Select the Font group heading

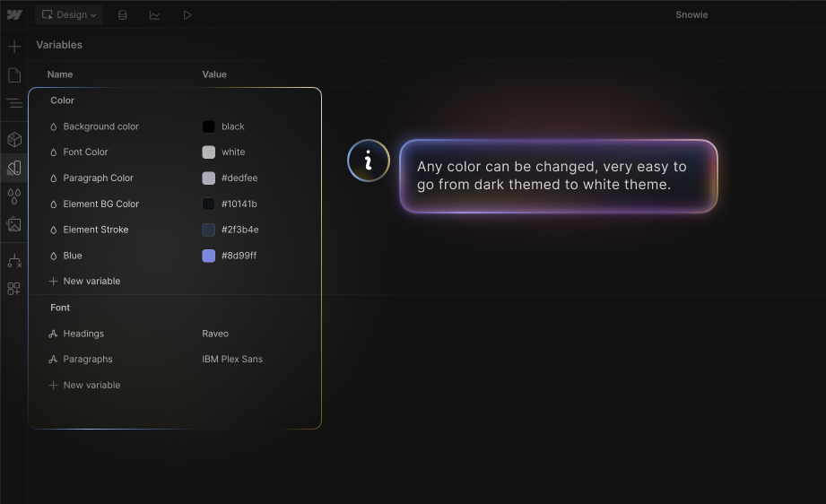[x=60, y=308]
